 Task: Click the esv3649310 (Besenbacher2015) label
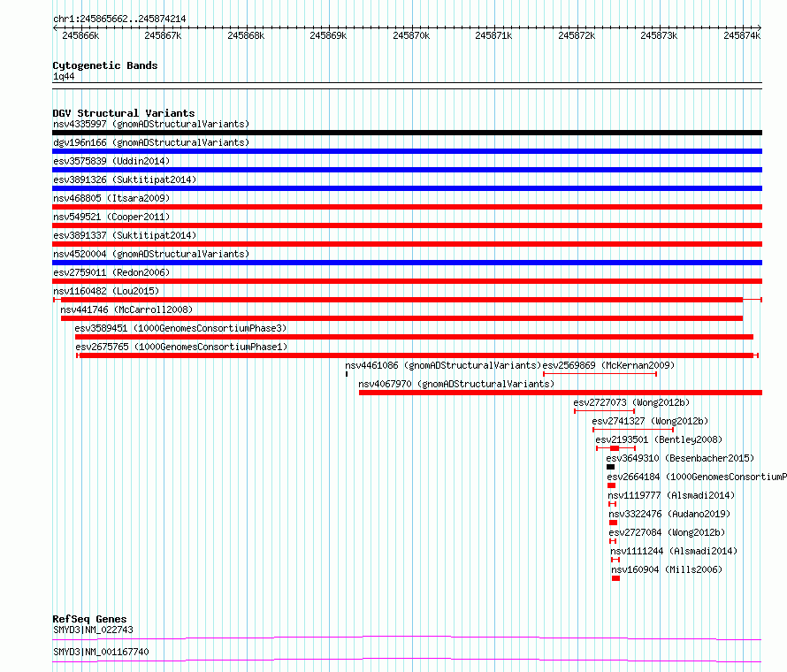(x=680, y=458)
